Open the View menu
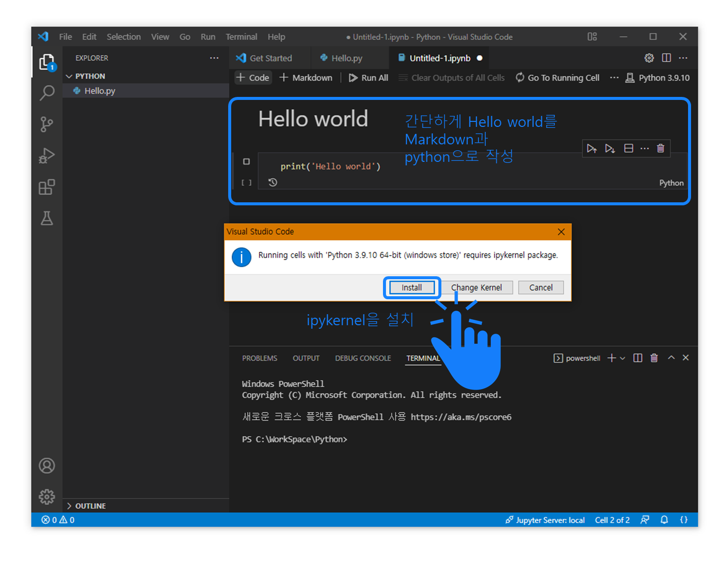 (160, 36)
